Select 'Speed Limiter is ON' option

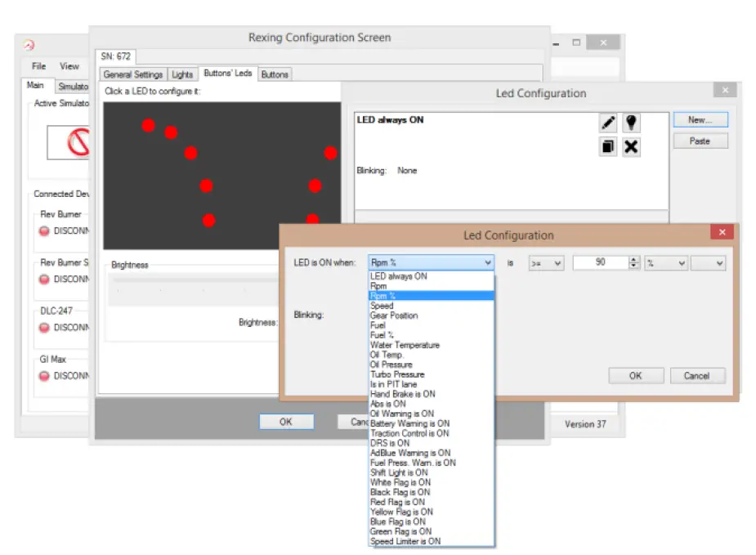pos(431,541)
